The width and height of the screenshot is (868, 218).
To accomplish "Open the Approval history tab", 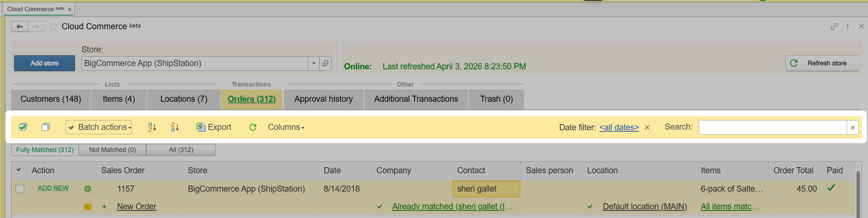I will pos(323,99).
